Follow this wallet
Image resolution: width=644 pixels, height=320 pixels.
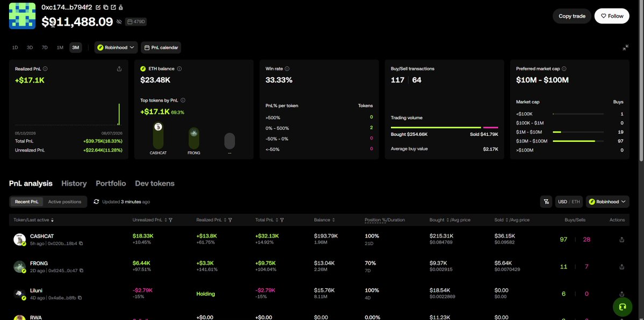pos(612,16)
